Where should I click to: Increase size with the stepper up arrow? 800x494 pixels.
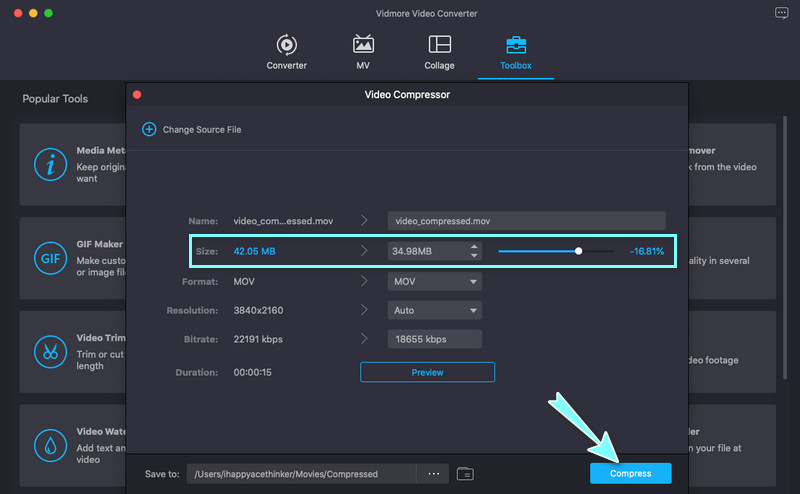(x=474, y=247)
